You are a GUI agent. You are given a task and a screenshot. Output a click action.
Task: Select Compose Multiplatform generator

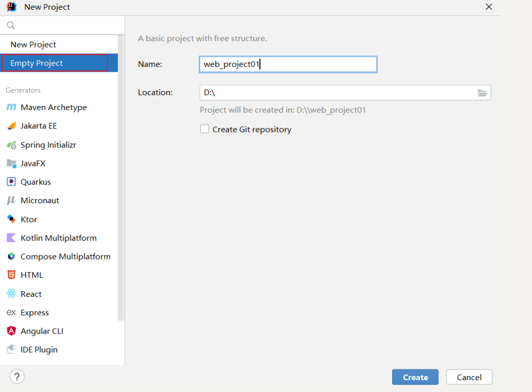(x=65, y=256)
